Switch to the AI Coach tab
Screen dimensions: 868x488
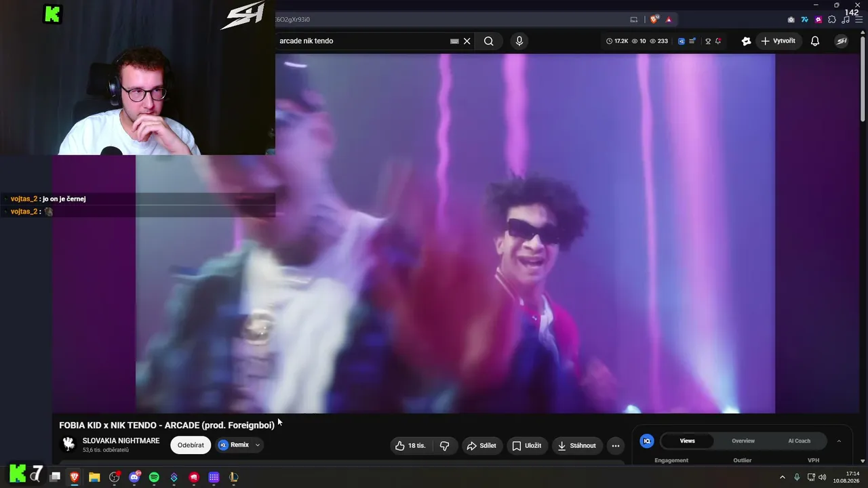[x=799, y=441]
